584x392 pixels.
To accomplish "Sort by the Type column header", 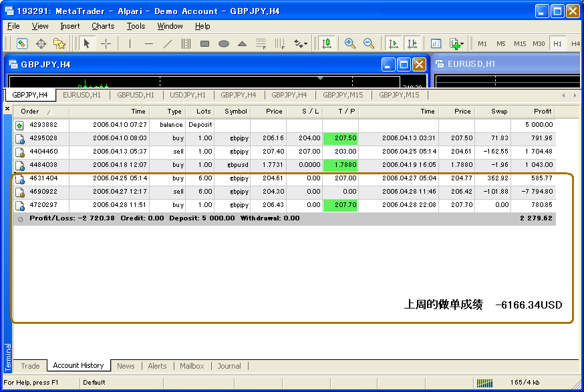I will pyautogui.click(x=168, y=112).
